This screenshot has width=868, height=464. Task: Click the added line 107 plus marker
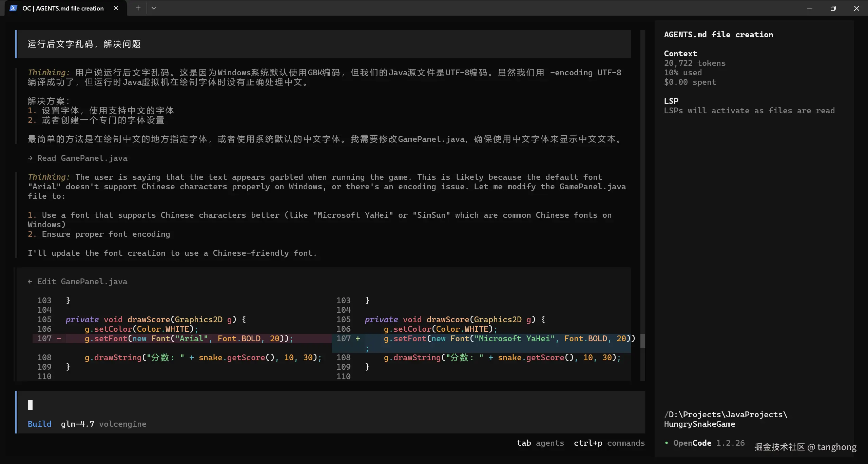pos(358,339)
